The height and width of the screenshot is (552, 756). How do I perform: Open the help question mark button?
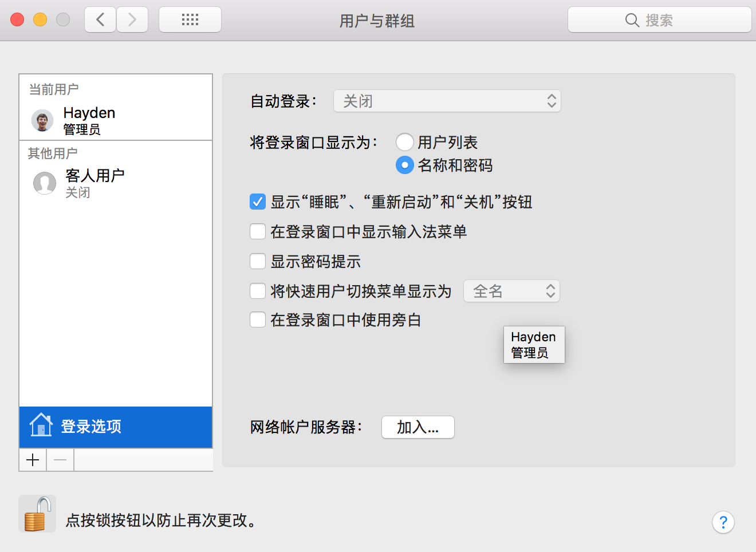[x=723, y=522]
